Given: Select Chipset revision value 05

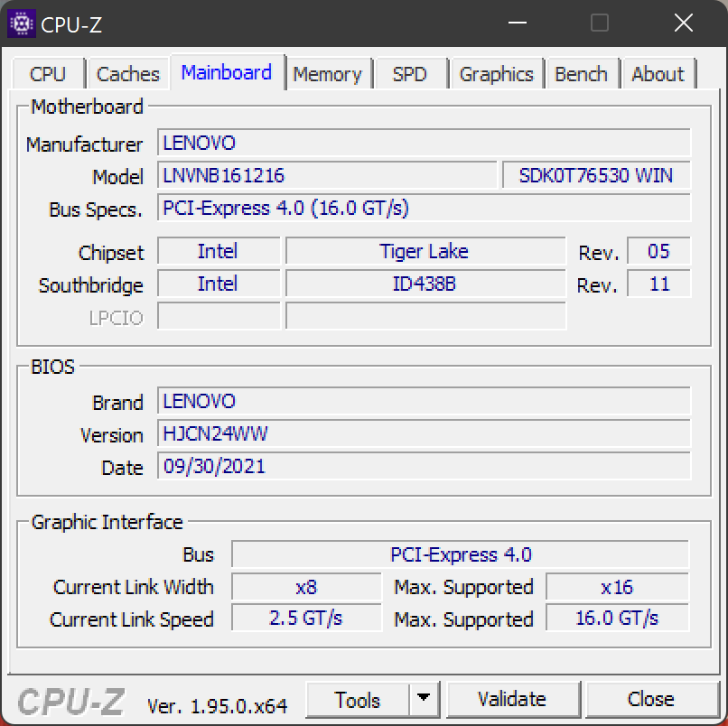Looking at the screenshot, I should coord(658,251).
